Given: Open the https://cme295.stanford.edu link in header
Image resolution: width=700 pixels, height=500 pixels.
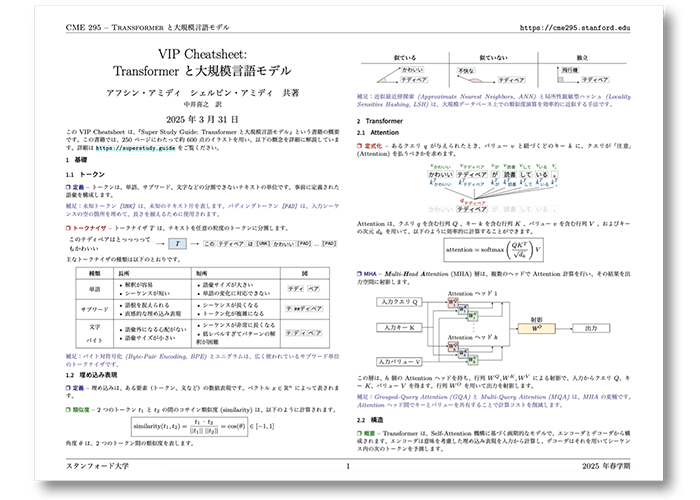Looking at the screenshot, I should (x=575, y=28).
